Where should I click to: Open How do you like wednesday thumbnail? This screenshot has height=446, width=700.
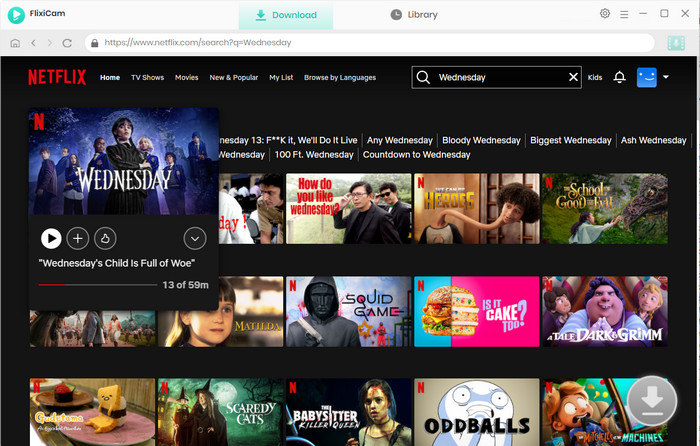click(348, 208)
